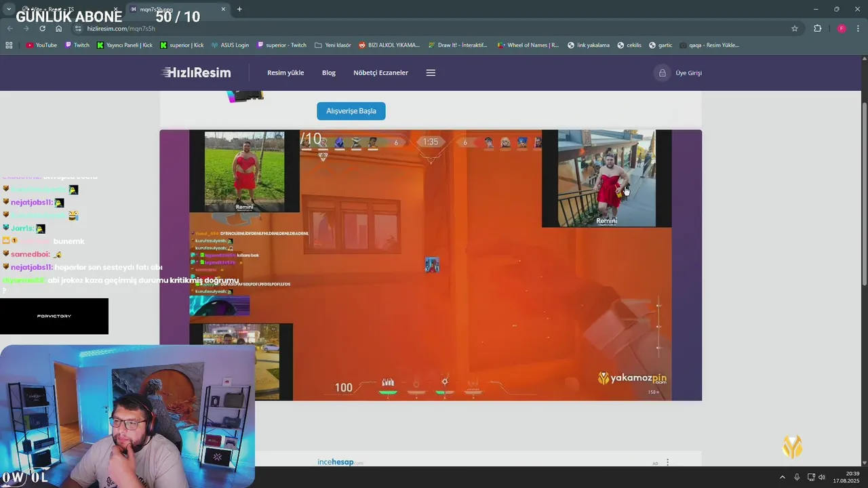Open the Twitch bookmark
This screenshot has width=868, height=488.
click(77, 45)
